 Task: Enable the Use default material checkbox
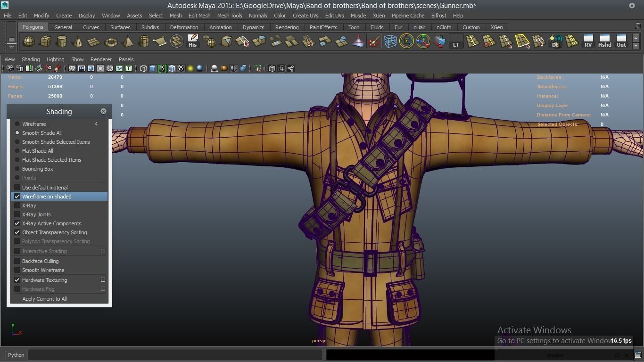coord(17,188)
